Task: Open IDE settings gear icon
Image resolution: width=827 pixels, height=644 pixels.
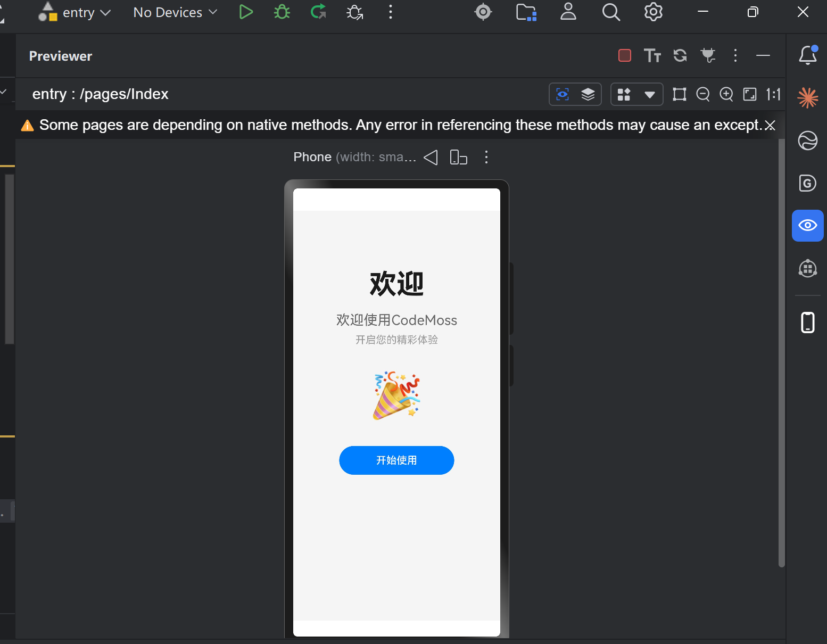Action: pos(654,12)
